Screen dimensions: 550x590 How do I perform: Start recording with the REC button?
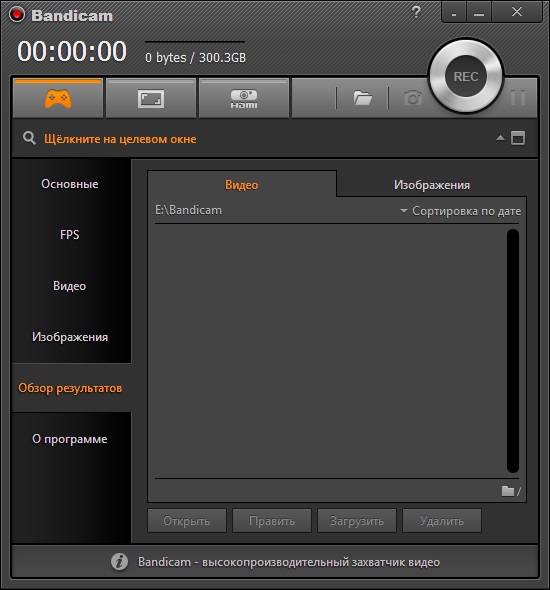466,76
